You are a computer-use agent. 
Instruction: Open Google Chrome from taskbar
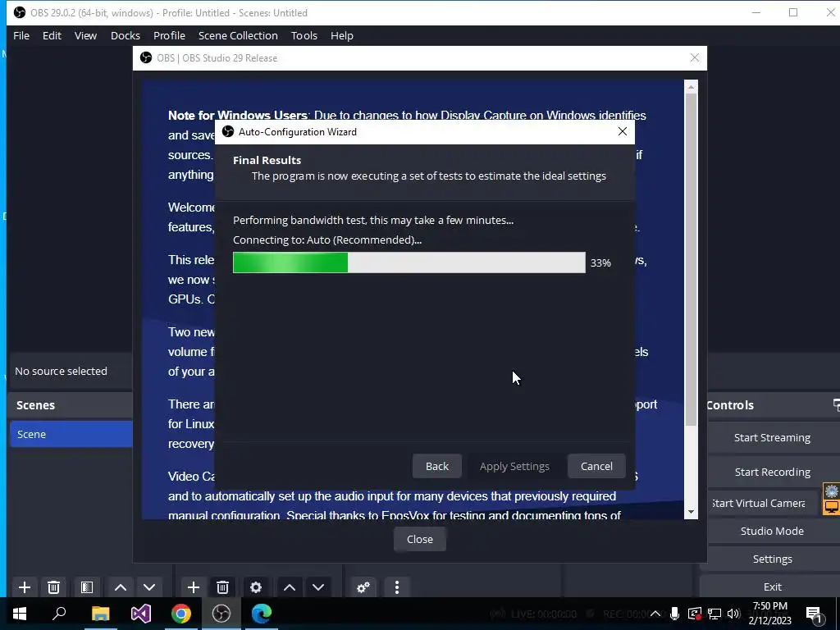(x=181, y=614)
